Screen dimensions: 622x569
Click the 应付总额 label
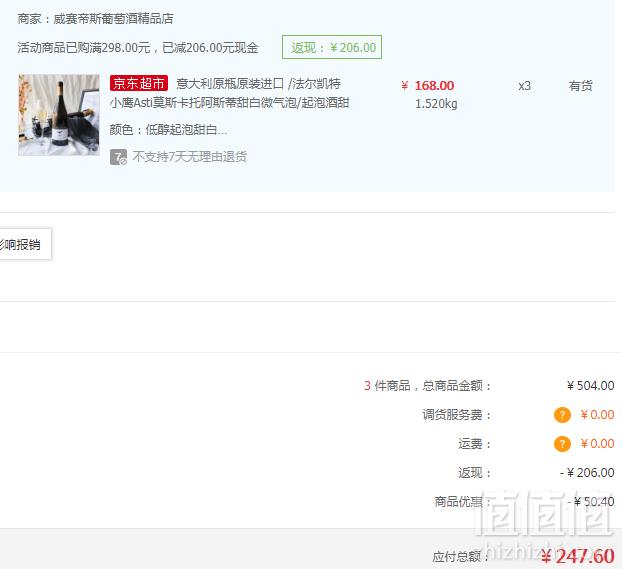pyautogui.click(x=462, y=557)
